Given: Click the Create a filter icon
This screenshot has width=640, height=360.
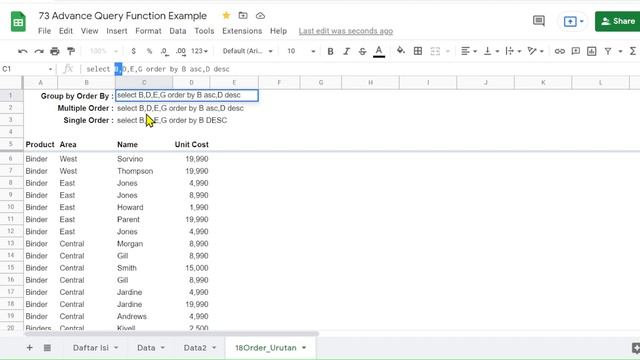Looking at the screenshot, I should (608, 51).
